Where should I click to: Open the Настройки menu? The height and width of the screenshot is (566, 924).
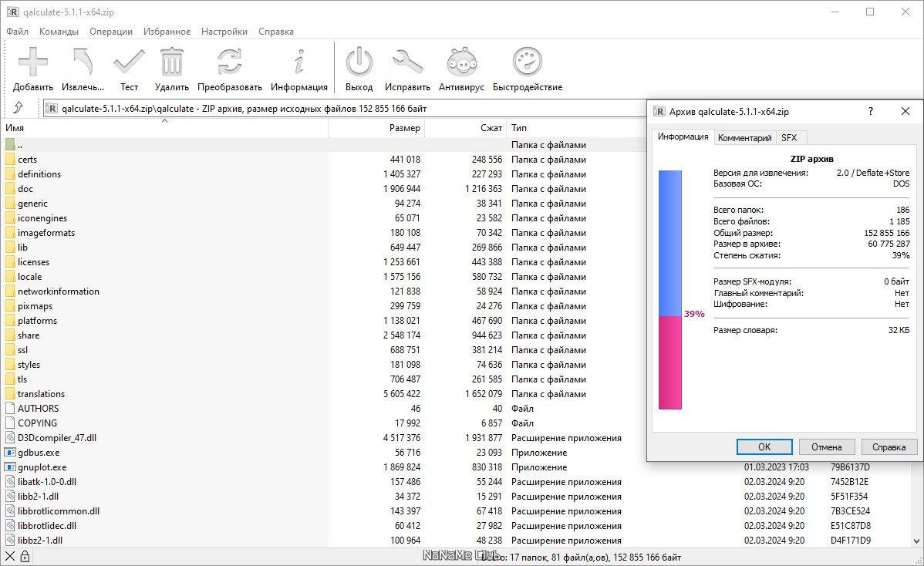coord(224,31)
